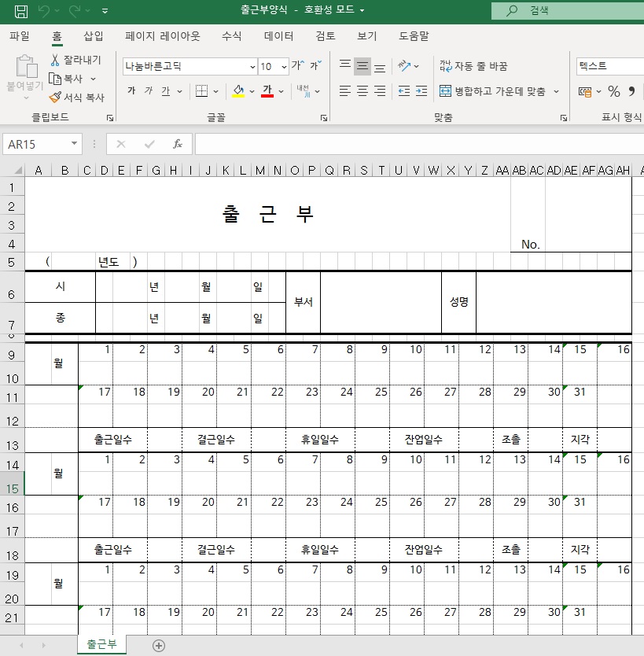The height and width of the screenshot is (656, 644).
Task: Apply red font color
Action: (x=267, y=90)
